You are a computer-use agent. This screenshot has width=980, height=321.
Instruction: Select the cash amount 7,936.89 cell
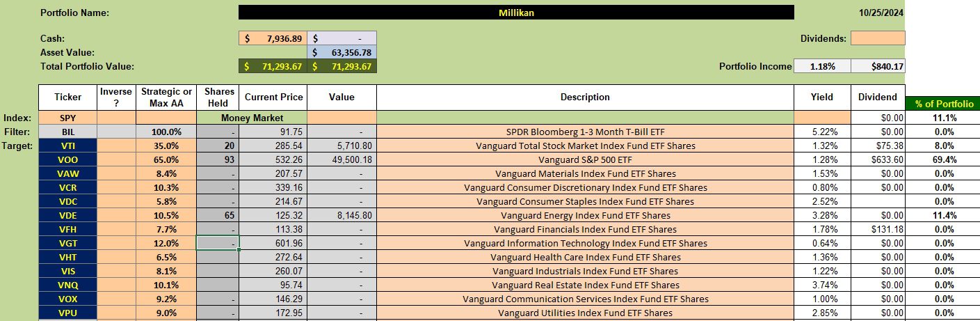pos(273,38)
